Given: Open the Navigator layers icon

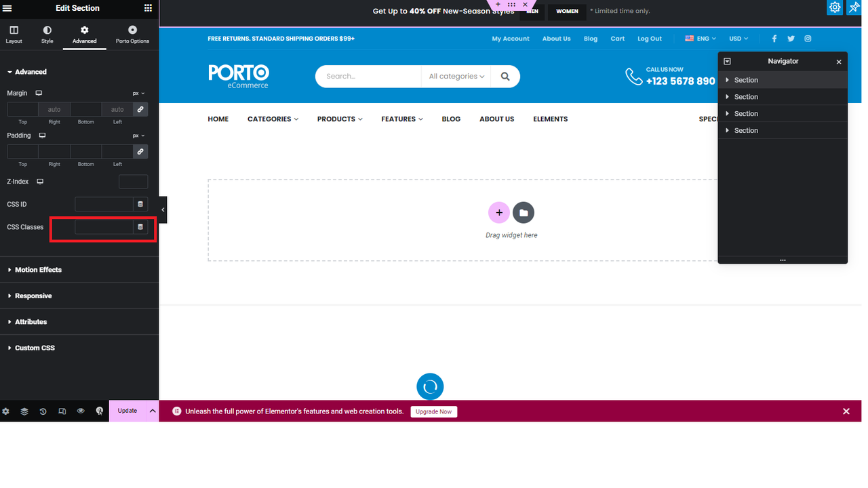Looking at the screenshot, I should (24, 411).
